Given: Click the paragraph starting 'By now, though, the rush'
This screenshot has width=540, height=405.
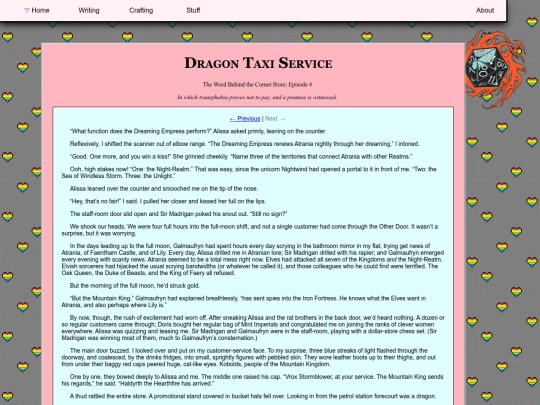Looking at the screenshot, I should coord(253,328).
